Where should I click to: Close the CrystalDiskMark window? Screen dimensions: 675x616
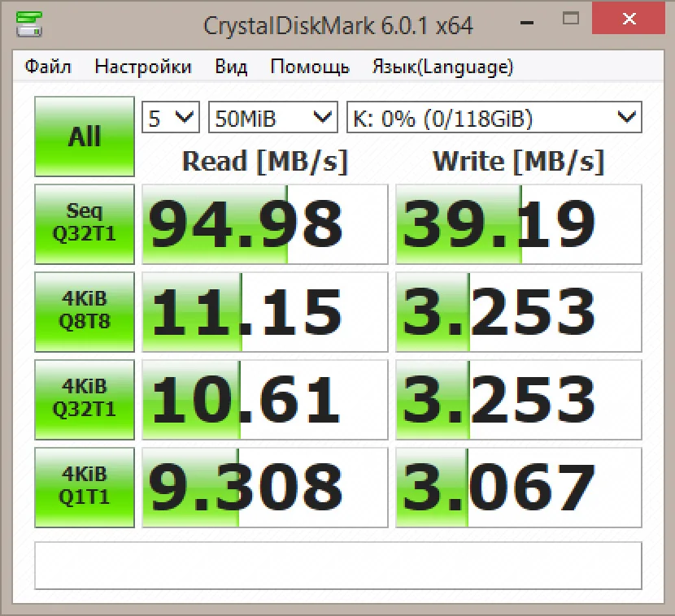click(629, 19)
